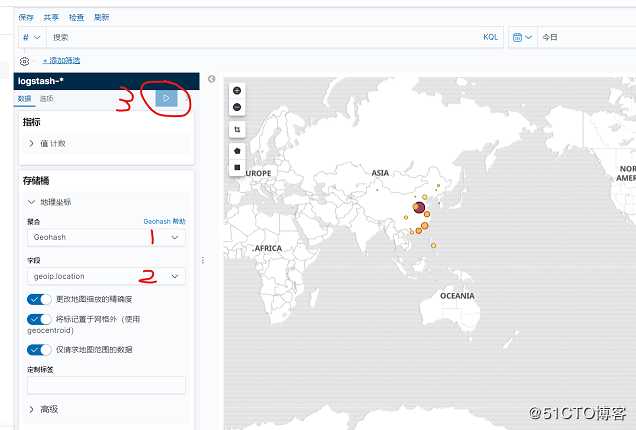Open the Geohash help link
Screen dimensions: 636x430
click(x=164, y=221)
